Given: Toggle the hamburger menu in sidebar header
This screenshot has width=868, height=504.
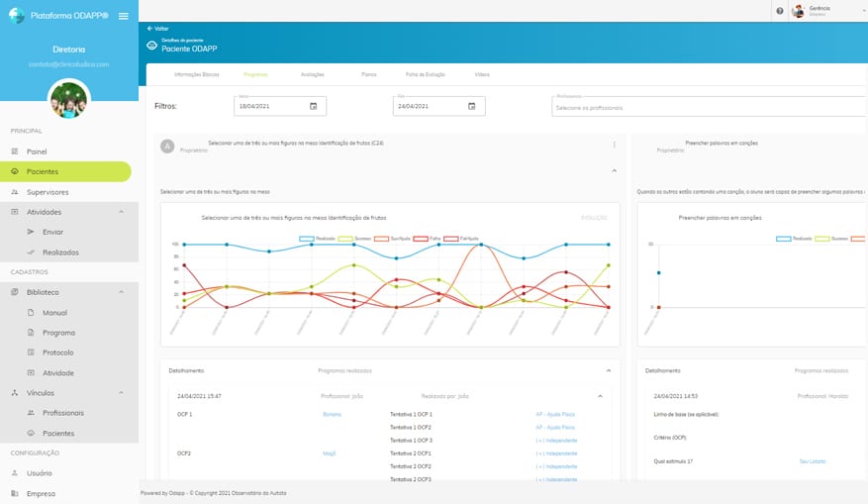Looking at the screenshot, I should pyautogui.click(x=123, y=16).
